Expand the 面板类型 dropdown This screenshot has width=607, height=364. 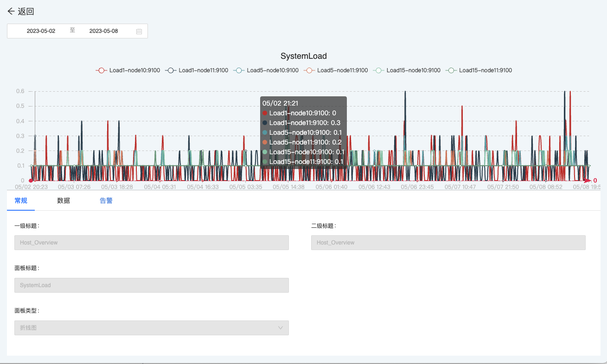[152, 328]
